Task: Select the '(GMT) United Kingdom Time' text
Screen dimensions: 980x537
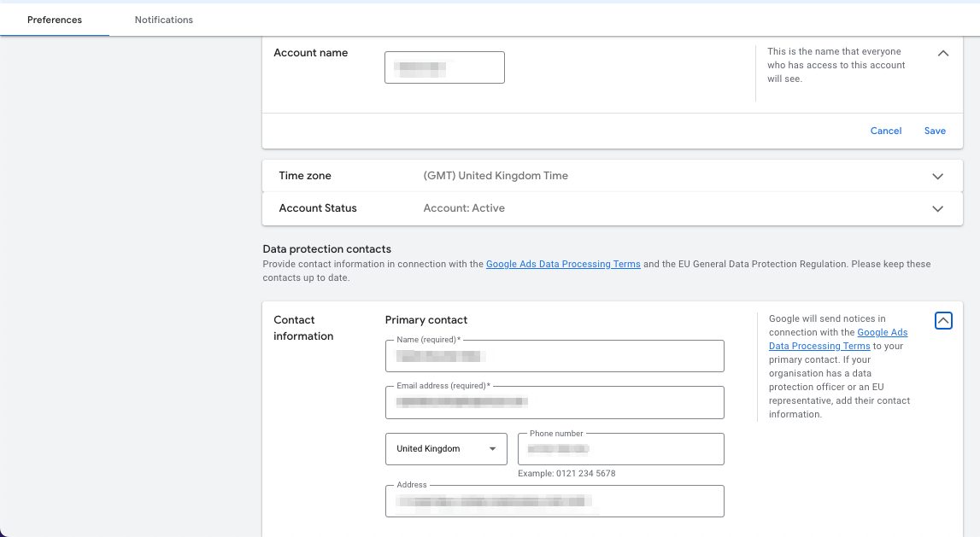Action: (496, 176)
